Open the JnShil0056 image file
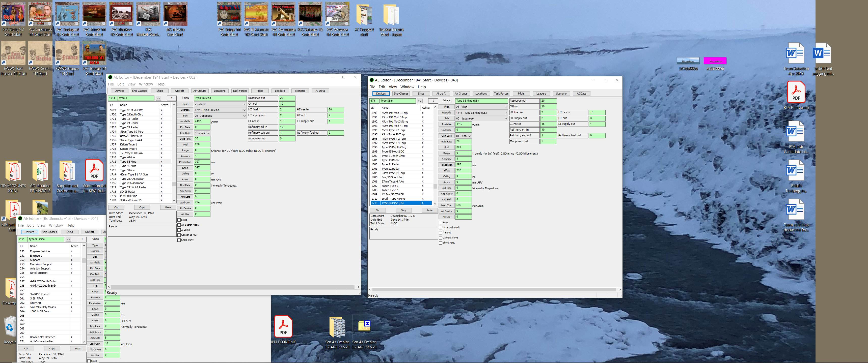The height and width of the screenshot is (363, 868). coord(715,63)
